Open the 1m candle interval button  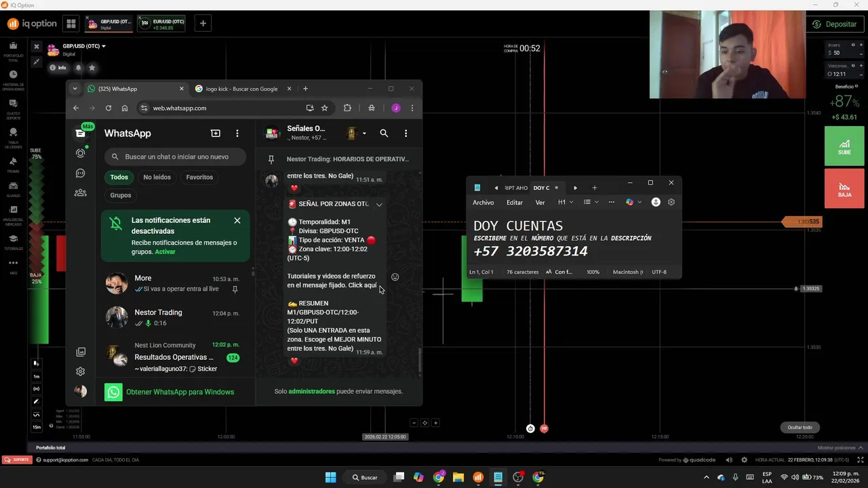point(36,376)
